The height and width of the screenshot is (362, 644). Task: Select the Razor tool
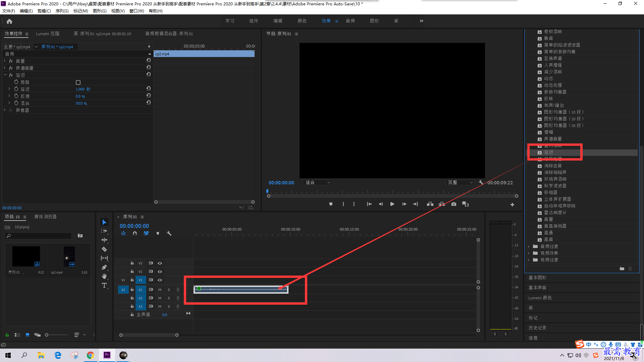104,249
